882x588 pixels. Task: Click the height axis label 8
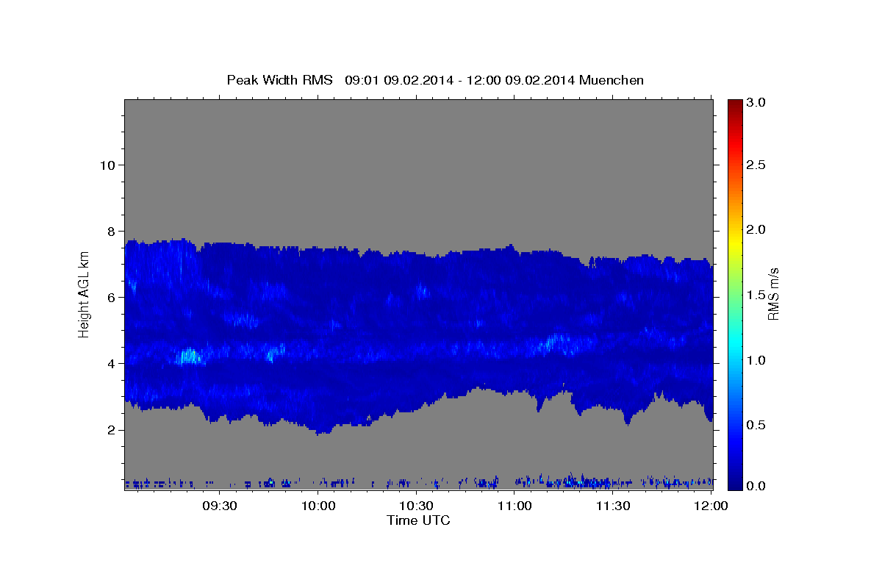click(111, 231)
